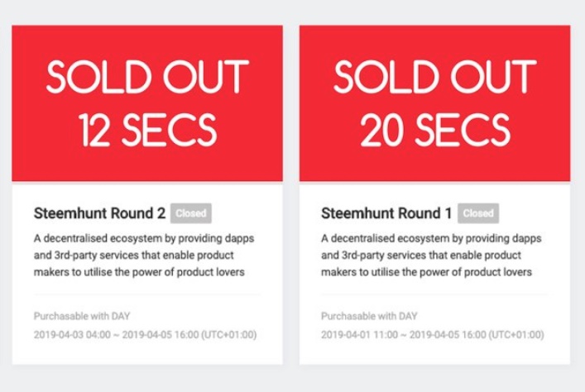Click Purchasable with DAY under Round 1
This screenshot has width=585, height=392.
point(369,316)
